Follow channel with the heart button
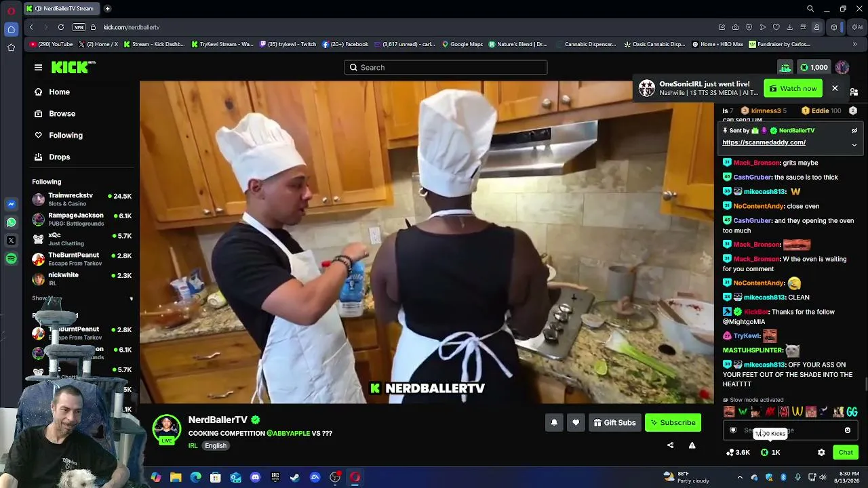Viewport: 868px width, 488px height. tap(576, 422)
